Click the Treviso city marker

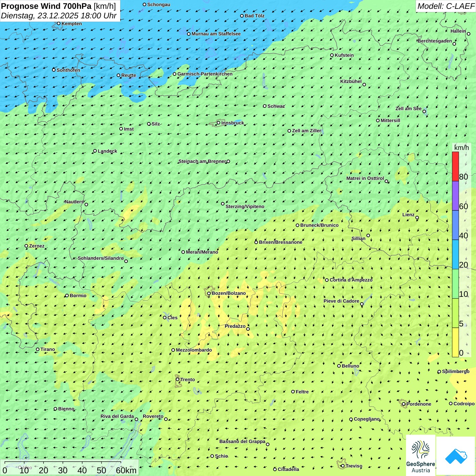pos(343,466)
